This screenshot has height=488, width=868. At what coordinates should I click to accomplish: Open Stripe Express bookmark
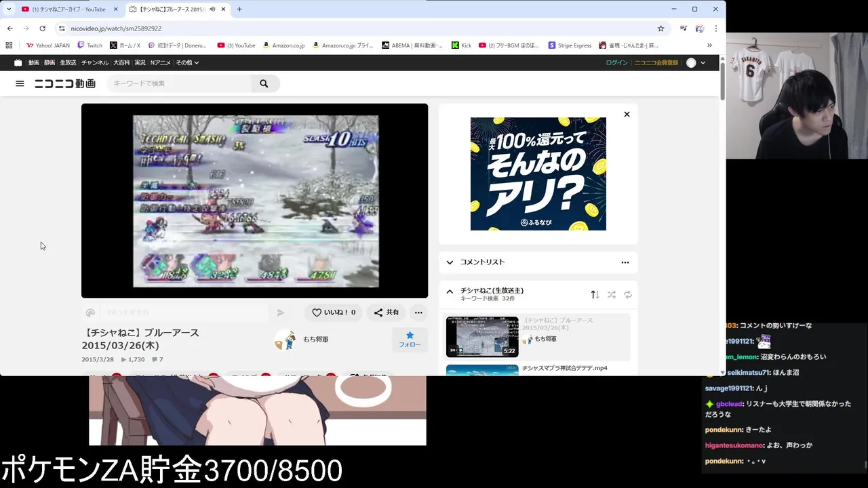coord(569,45)
